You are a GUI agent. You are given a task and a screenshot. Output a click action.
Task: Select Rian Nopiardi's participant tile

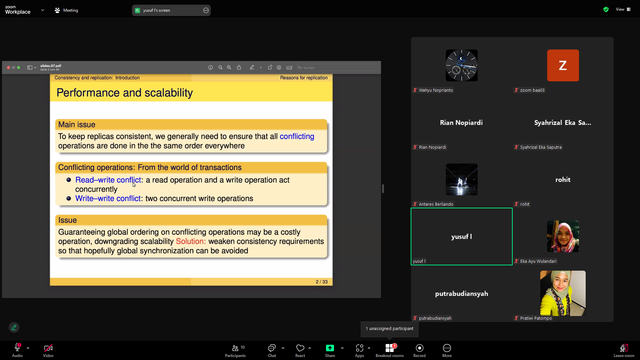point(461,122)
